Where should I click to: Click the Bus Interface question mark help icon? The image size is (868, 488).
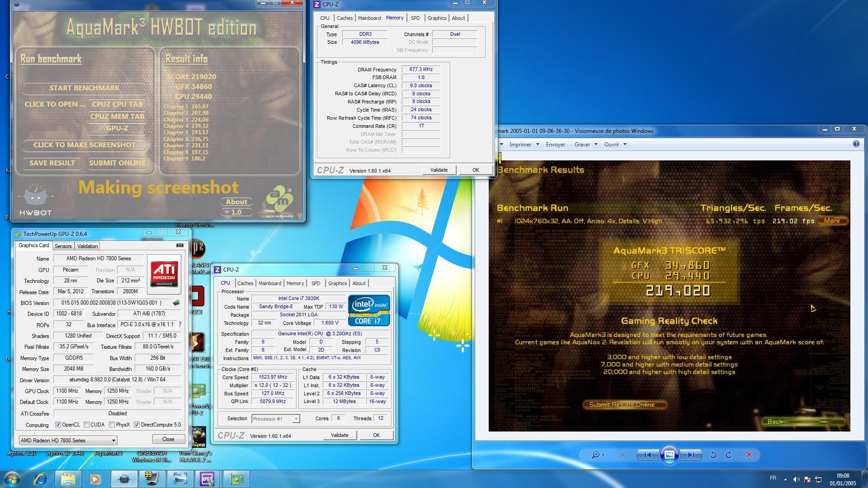[x=180, y=324]
